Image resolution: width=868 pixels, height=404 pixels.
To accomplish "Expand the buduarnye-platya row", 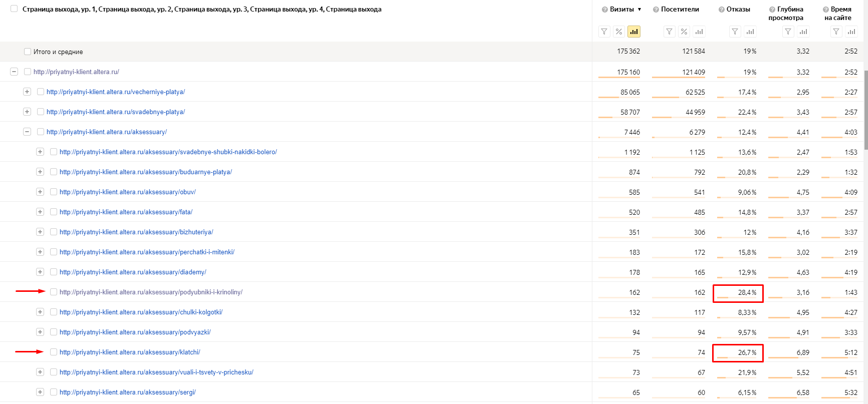I will 40,172.
